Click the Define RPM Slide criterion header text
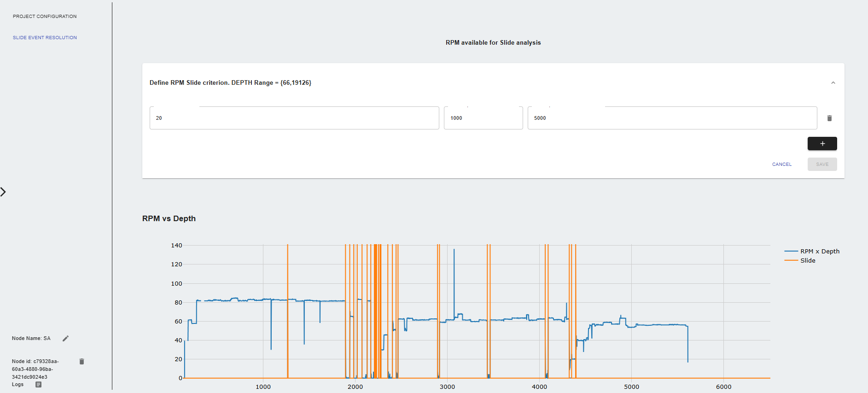The image size is (868, 393). point(230,83)
